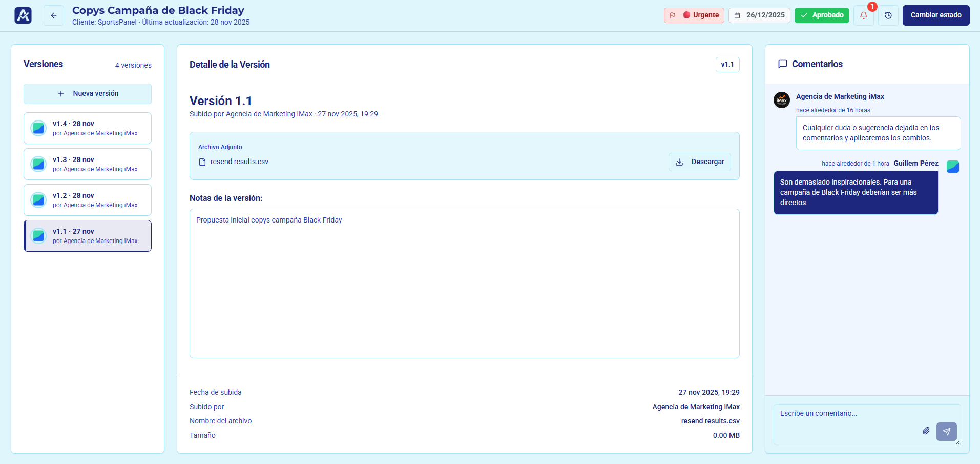This screenshot has height=464, width=980.
Task: Click the file icon next to resend results.csv
Action: 202,162
